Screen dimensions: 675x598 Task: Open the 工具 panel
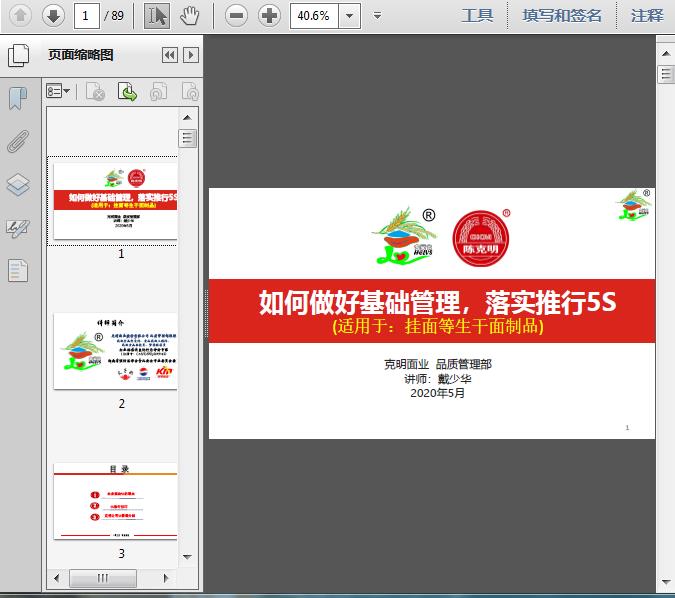coord(477,16)
